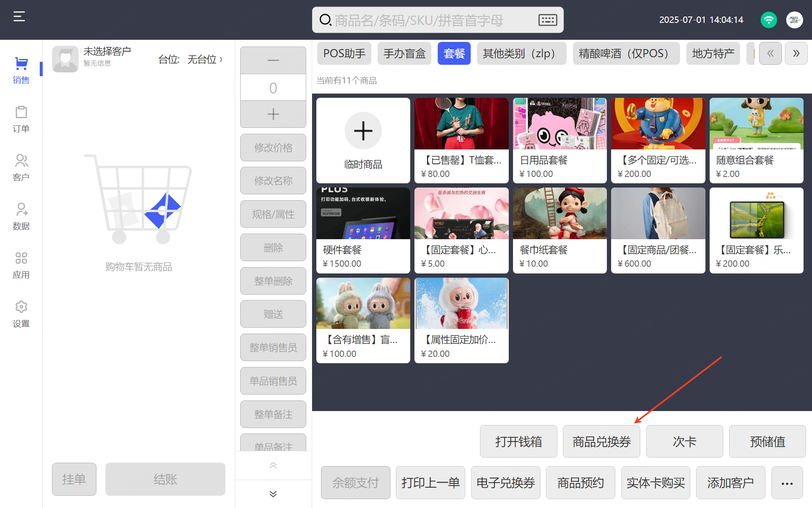Click the quantity value field
Image resolution: width=812 pixels, height=508 pixels.
pos(273,88)
